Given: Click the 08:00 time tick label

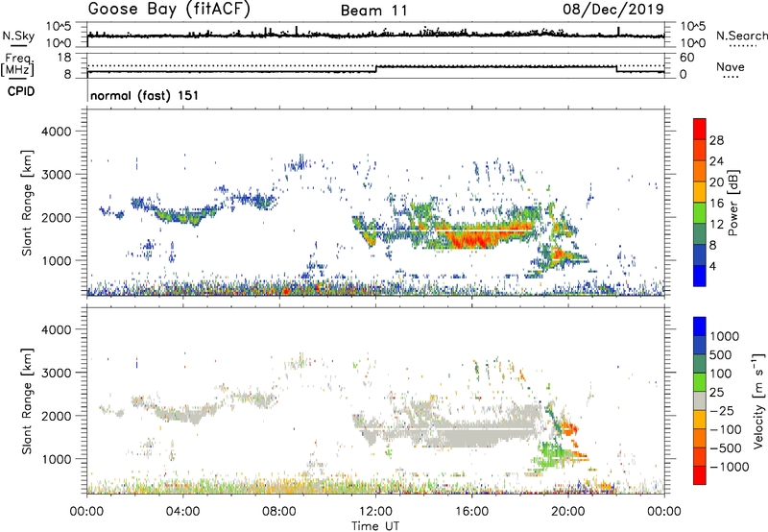Looking at the screenshot, I should pyautogui.click(x=279, y=512).
